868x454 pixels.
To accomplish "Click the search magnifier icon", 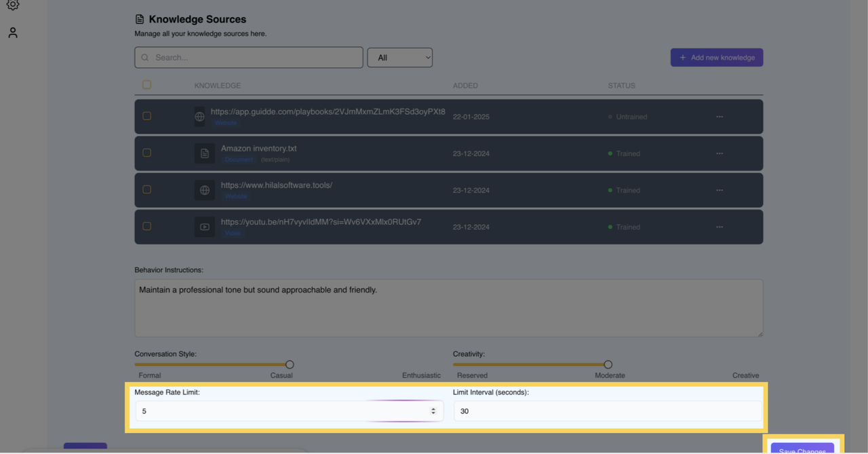I will pyautogui.click(x=144, y=58).
